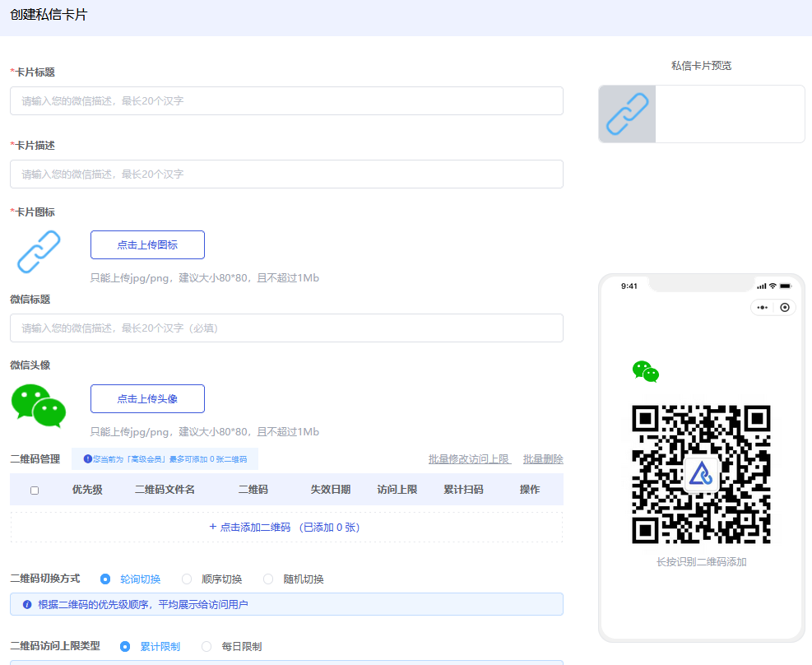Select 累计限制 radio option
The image size is (812, 665).
[x=125, y=646]
